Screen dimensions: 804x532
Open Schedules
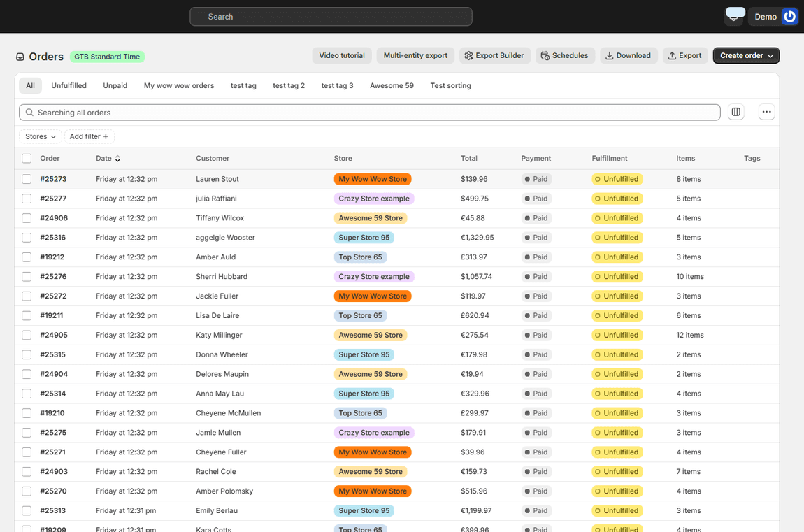pos(565,55)
